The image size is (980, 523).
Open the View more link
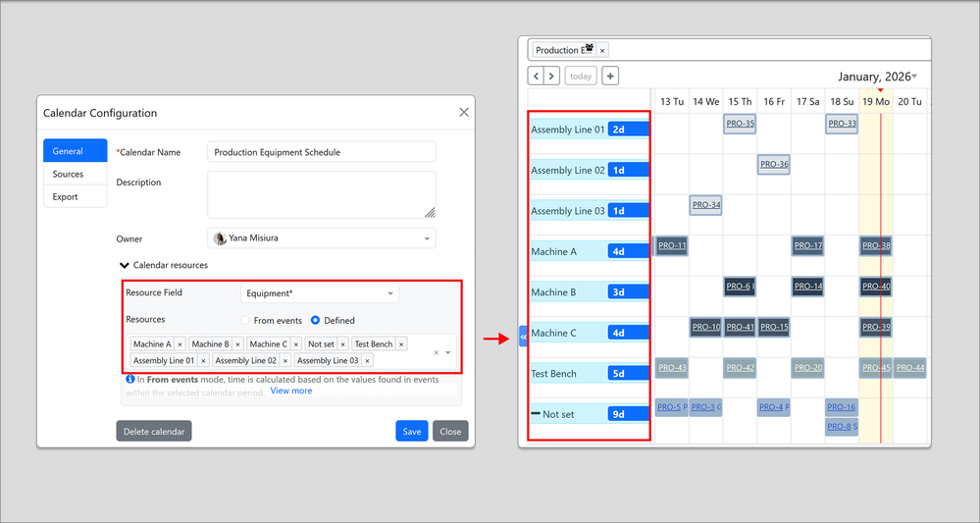tap(291, 391)
